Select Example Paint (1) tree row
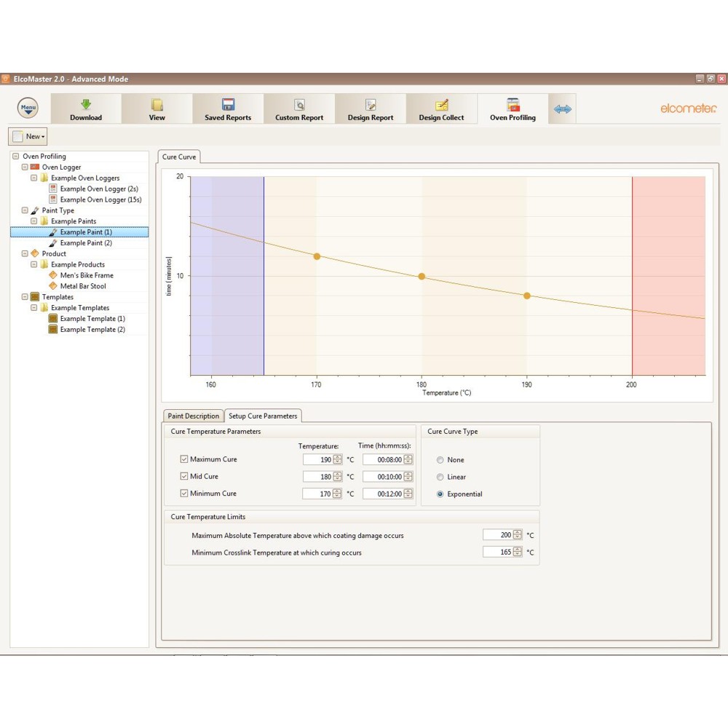The width and height of the screenshot is (728, 728). pos(79,232)
